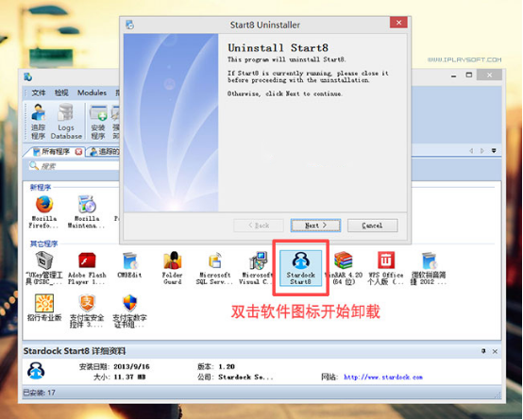The width and height of the screenshot is (523, 420).
Task: Click the 搜索 search field
Action: tap(75, 166)
